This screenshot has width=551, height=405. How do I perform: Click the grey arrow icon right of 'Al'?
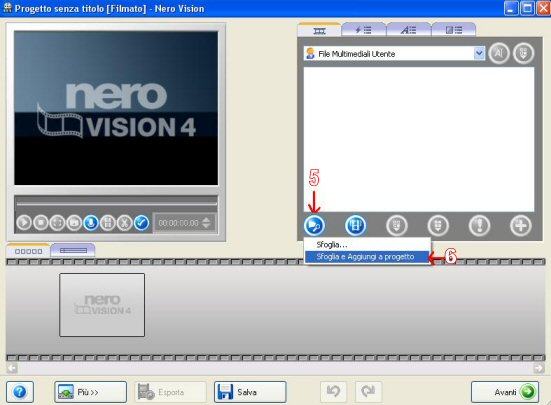[x=524, y=53]
